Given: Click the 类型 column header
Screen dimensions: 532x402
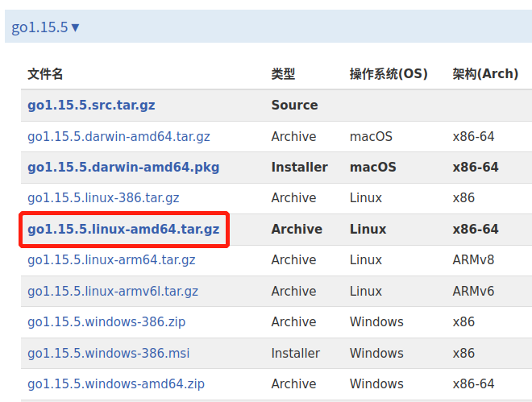Looking at the screenshot, I should pyautogui.click(x=283, y=74).
